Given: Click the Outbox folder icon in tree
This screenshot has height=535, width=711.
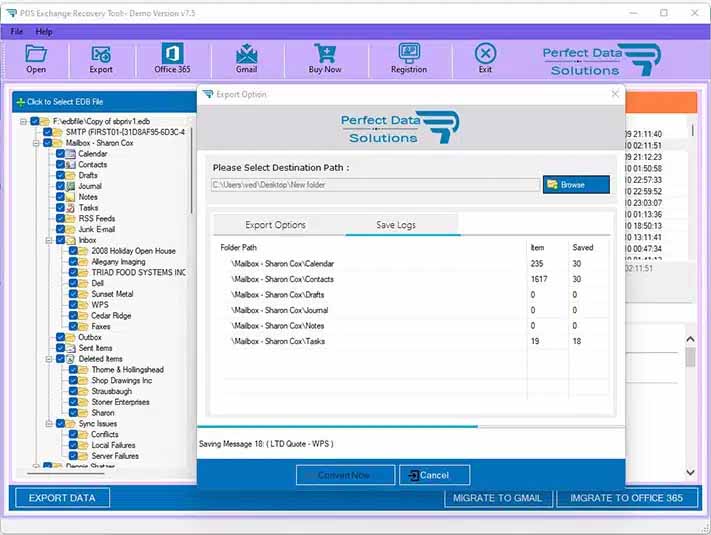Looking at the screenshot, I should click(70, 337).
